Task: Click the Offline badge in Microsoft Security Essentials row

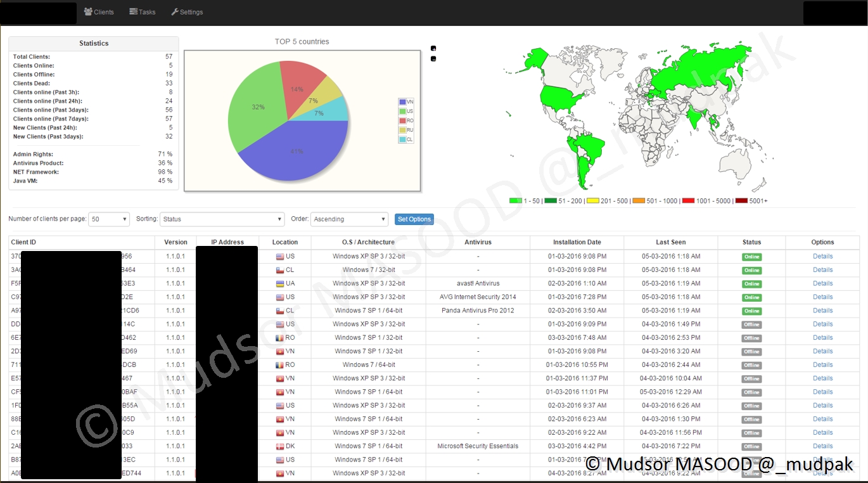Action: [x=751, y=446]
